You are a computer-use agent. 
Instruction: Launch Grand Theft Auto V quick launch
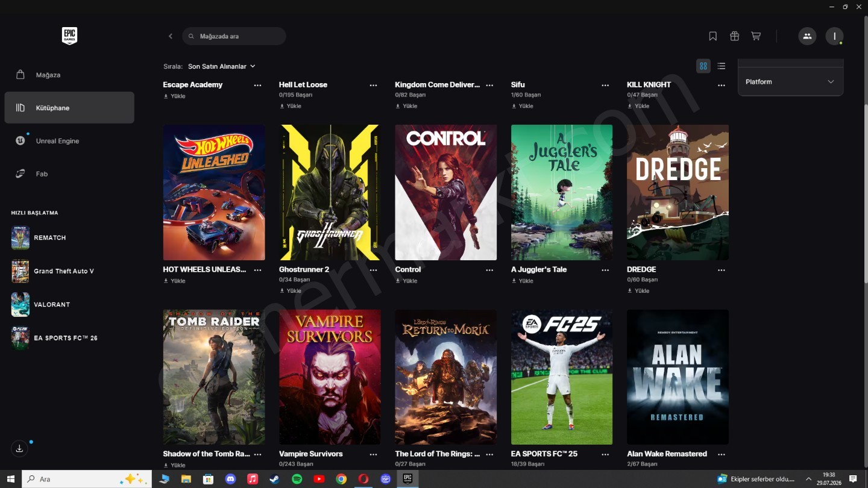[x=69, y=271]
